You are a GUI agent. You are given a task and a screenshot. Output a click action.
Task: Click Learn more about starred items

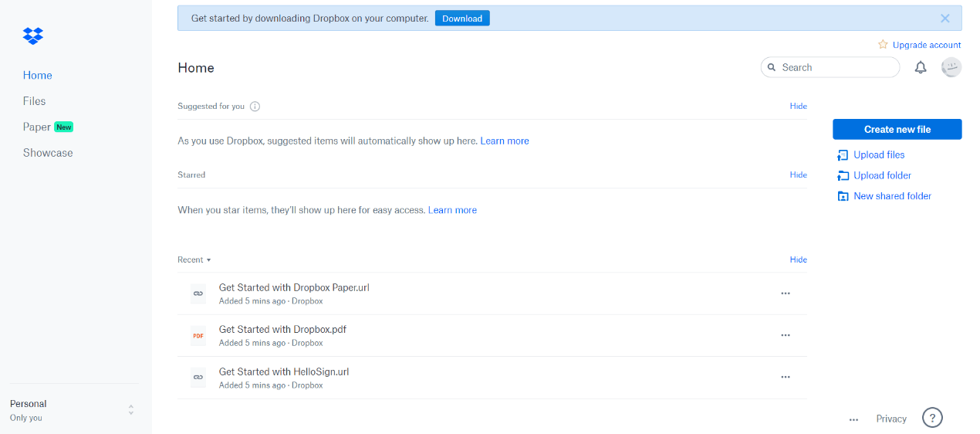(x=452, y=210)
